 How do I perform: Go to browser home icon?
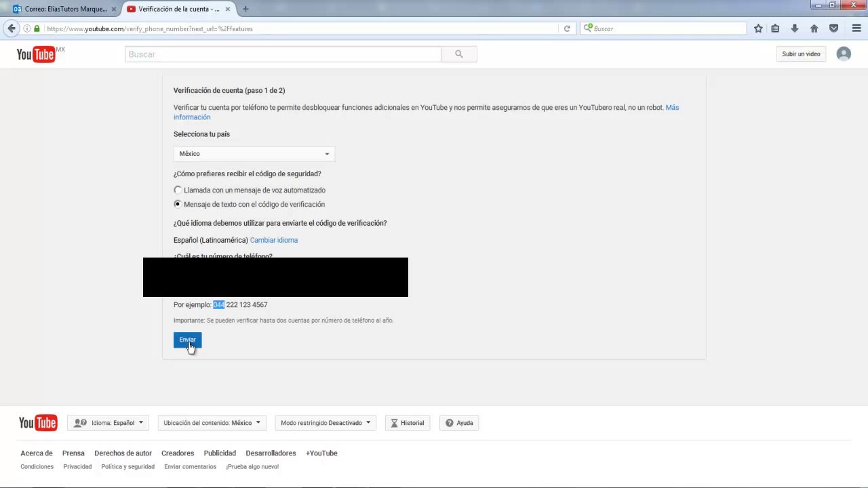814,28
